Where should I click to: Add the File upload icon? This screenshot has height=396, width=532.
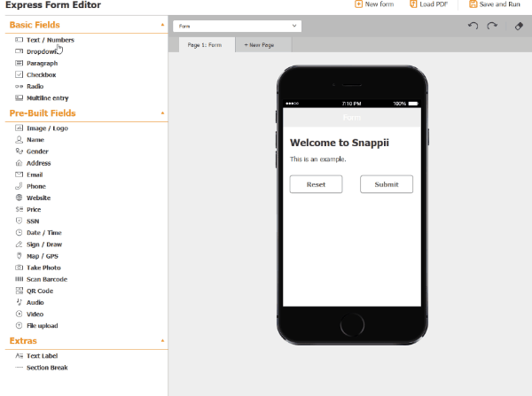(19, 325)
